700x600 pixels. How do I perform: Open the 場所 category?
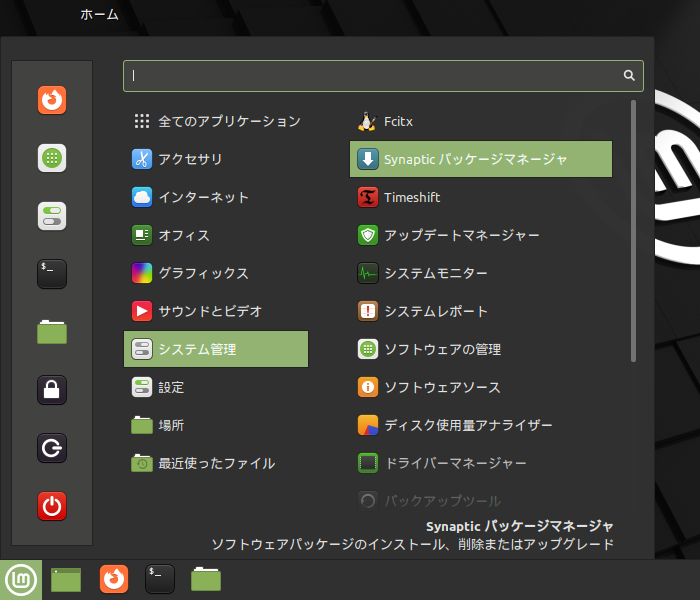coord(216,425)
